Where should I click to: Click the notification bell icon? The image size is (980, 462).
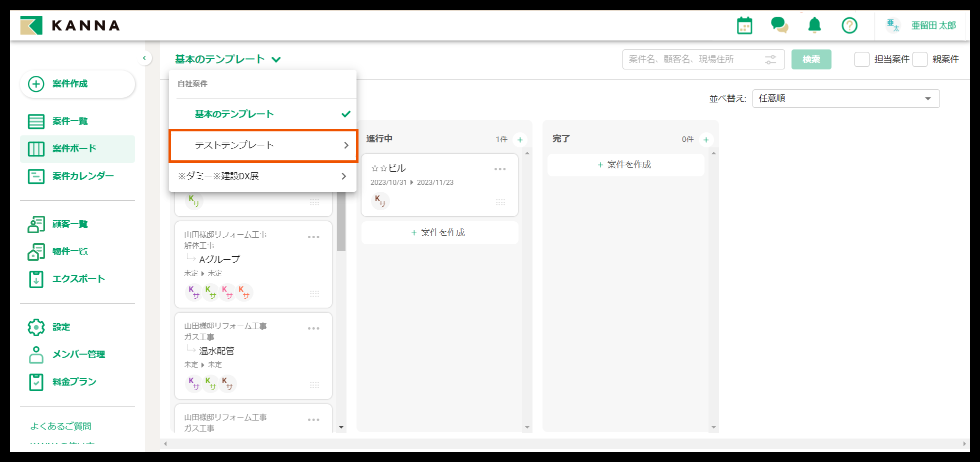pos(814,25)
